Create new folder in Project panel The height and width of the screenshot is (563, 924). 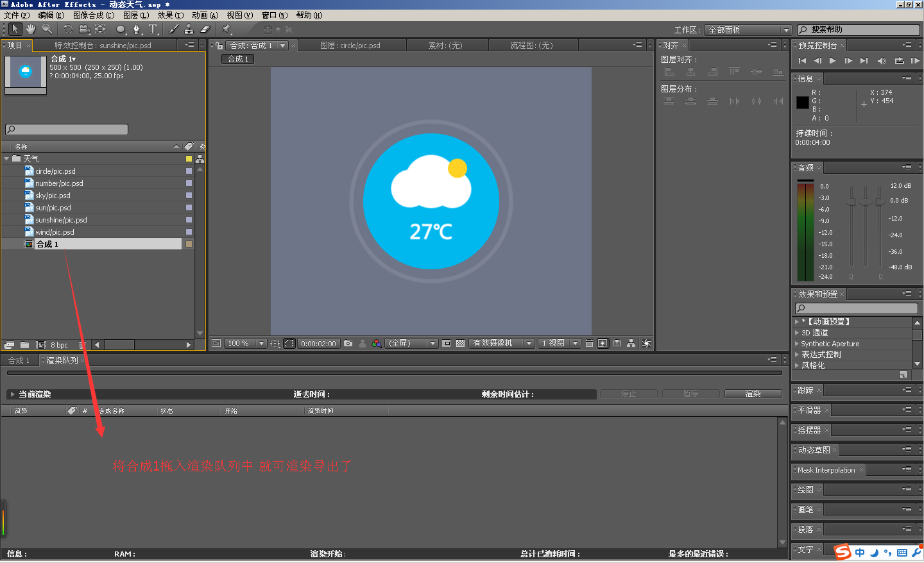[x=24, y=345]
